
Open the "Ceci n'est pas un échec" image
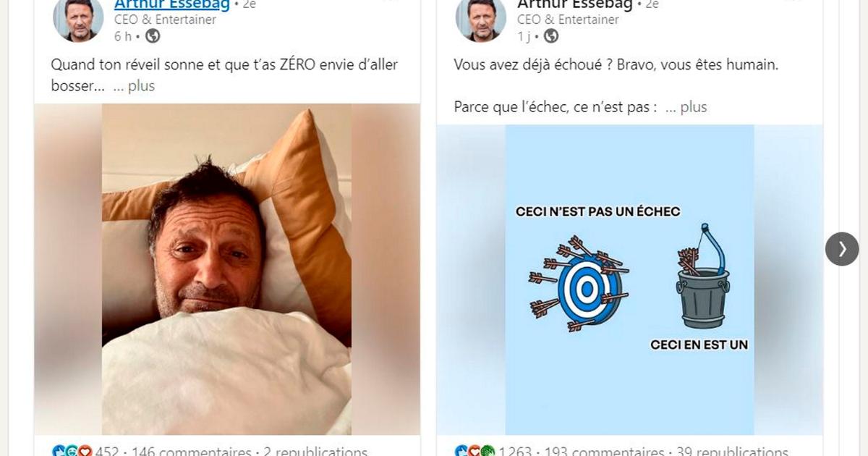pos(629,280)
